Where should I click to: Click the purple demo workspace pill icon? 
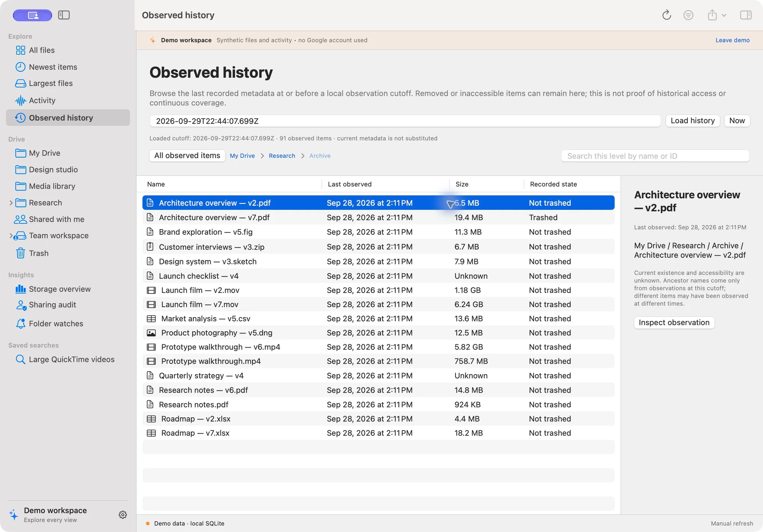pos(32,15)
